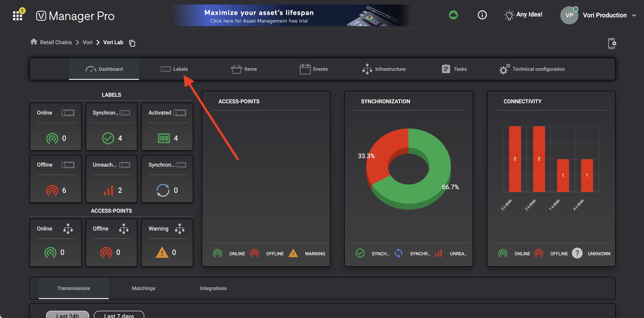Select the Last 24h filter
This screenshot has height=318, width=644.
[x=67, y=315]
